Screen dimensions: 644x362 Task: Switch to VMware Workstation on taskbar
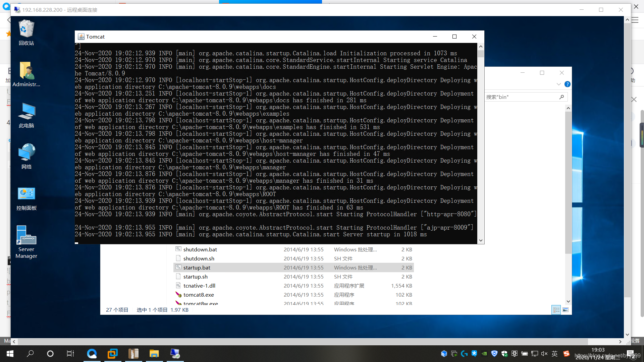(113, 354)
